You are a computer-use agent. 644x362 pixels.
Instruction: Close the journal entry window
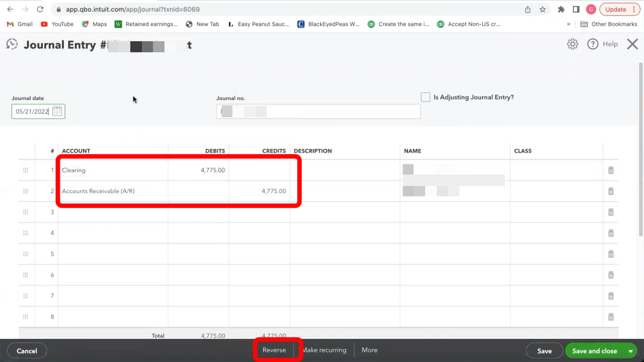coord(632,44)
